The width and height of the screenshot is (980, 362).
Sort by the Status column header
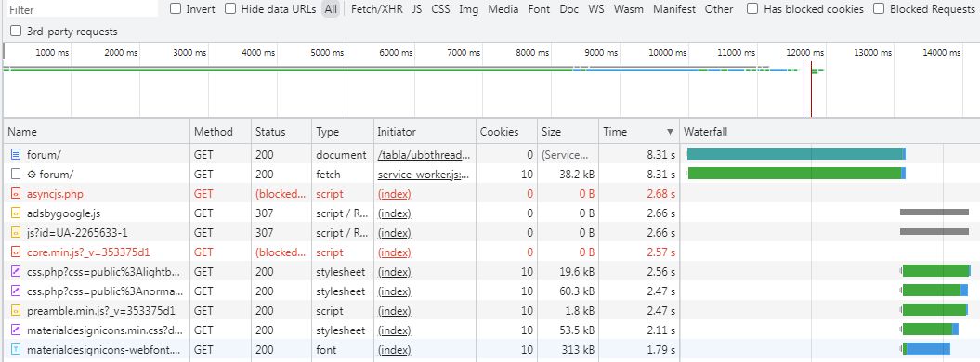[x=281, y=132]
